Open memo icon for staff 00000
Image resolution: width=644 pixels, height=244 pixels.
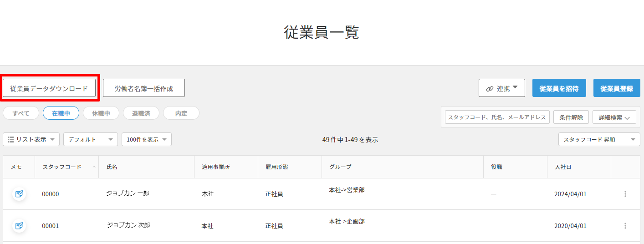tap(19, 194)
